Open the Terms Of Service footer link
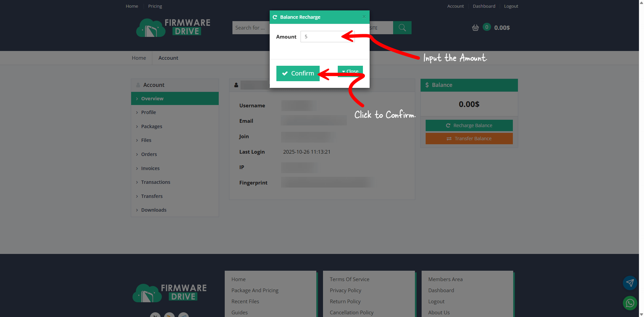644x317 pixels. (349, 279)
